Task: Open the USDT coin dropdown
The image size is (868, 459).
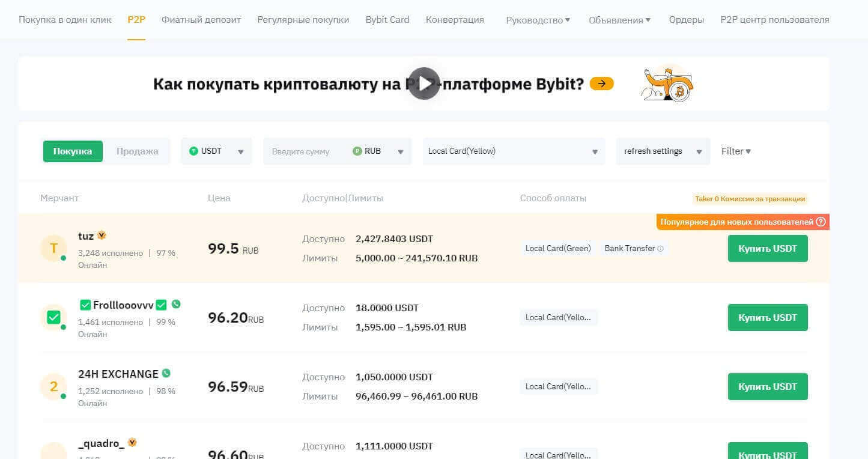Action: coord(216,151)
